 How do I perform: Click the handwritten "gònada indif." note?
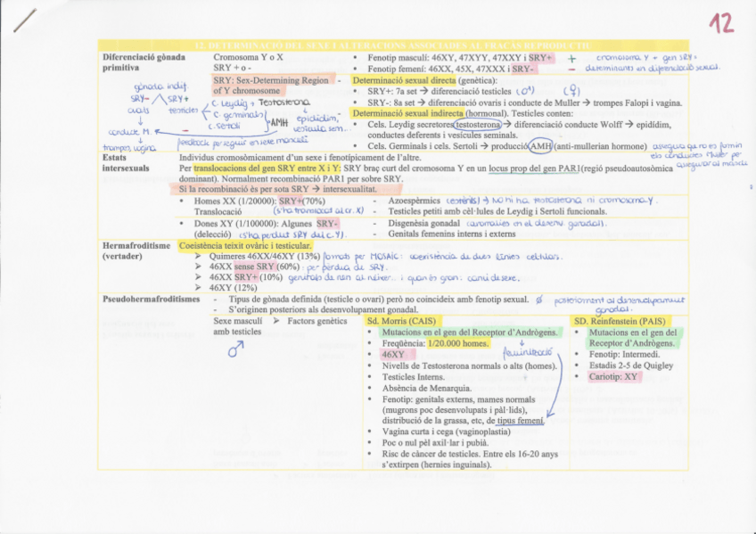pyautogui.click(x=161, y=87)
